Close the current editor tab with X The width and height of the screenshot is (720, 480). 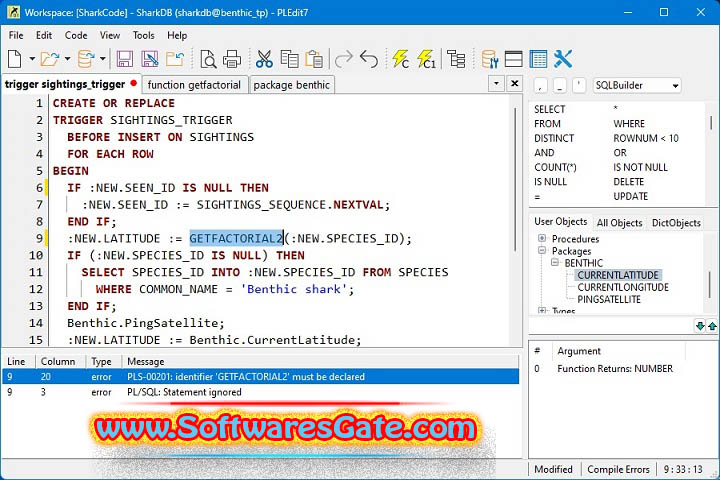[515, 84]
